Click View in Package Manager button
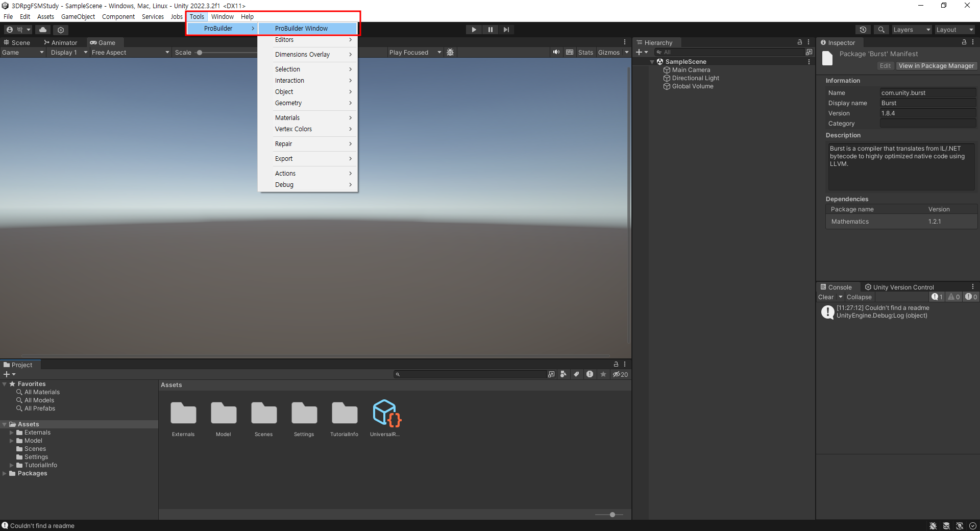Screen dimensions: 980x531 936,66
